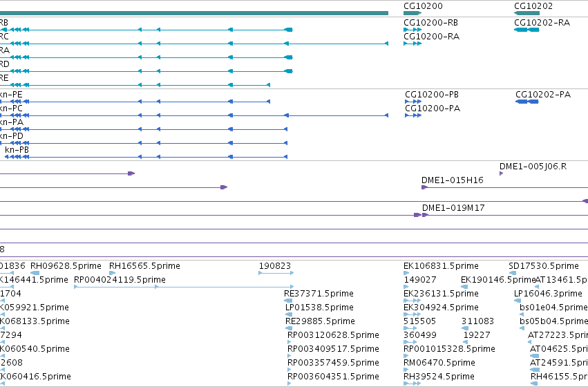Screen dimensions: 588x387
Task: Select the CG10202-RA transcript glyph
Action: point(527,30)
